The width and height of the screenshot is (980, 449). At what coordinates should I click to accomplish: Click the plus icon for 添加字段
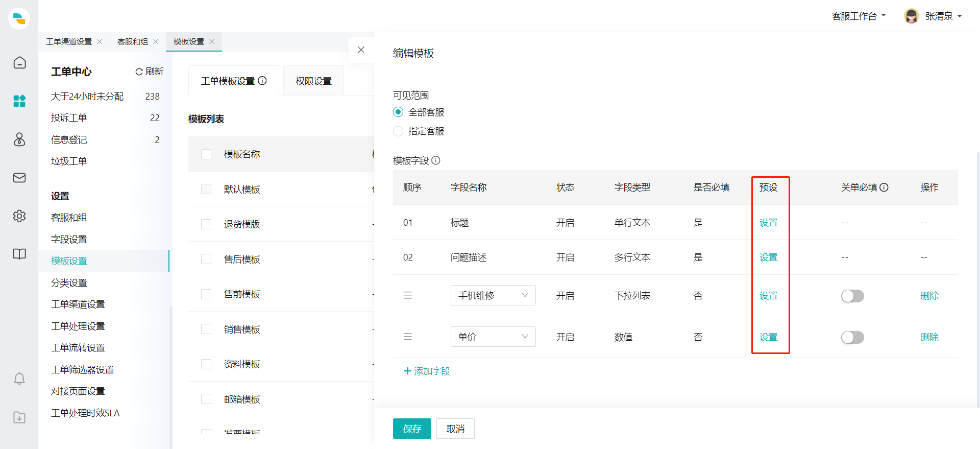tap(407, 371)
